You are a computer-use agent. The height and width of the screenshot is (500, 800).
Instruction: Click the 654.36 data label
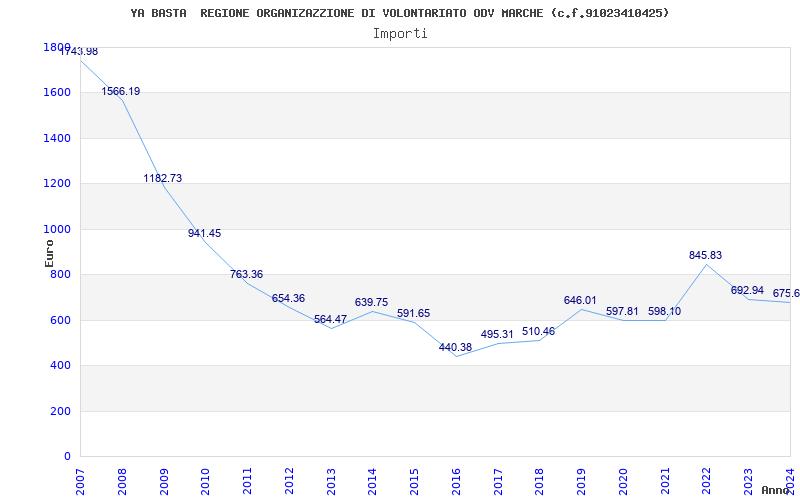[288, 298]
